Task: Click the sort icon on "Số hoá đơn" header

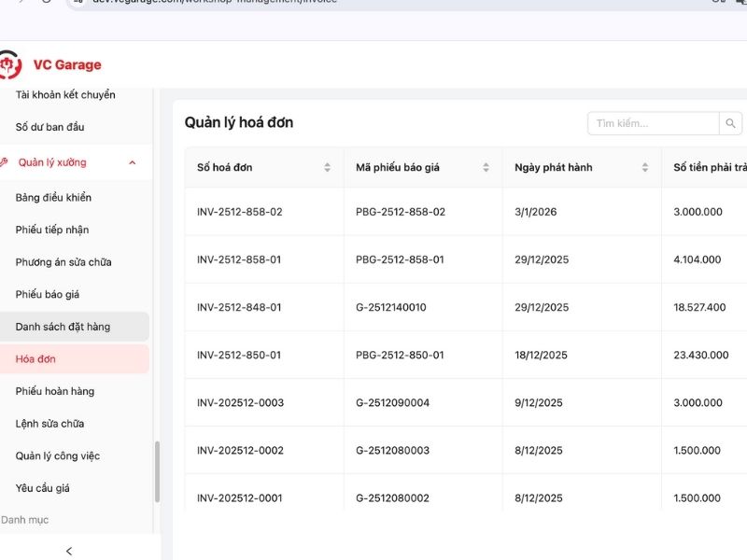Action: [327, 167]
